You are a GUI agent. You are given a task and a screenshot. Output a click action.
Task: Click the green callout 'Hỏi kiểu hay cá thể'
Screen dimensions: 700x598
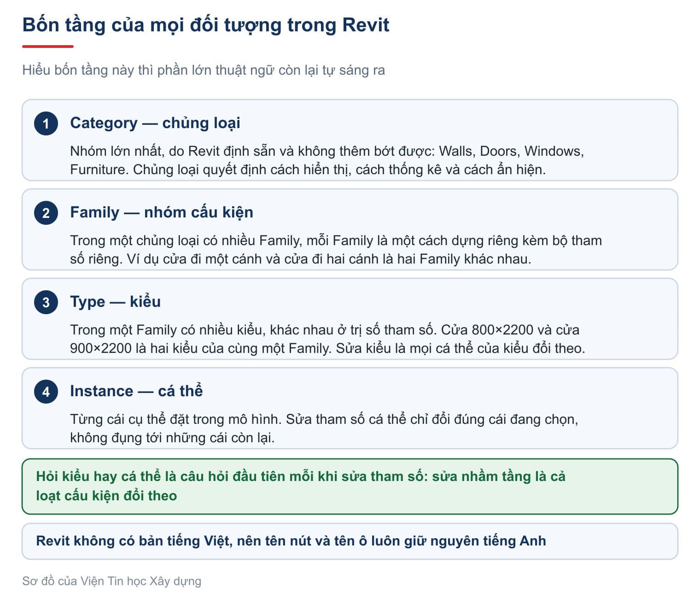coord(350,487)
